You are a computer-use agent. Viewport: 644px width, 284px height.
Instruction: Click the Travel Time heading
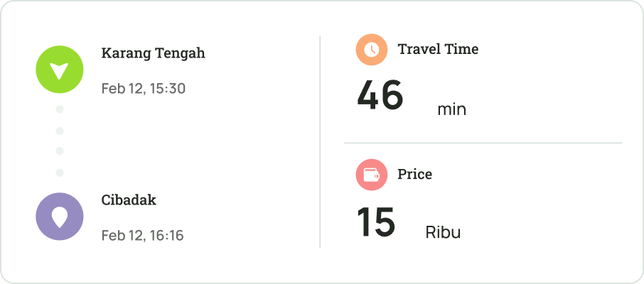[x=438, y=49]
